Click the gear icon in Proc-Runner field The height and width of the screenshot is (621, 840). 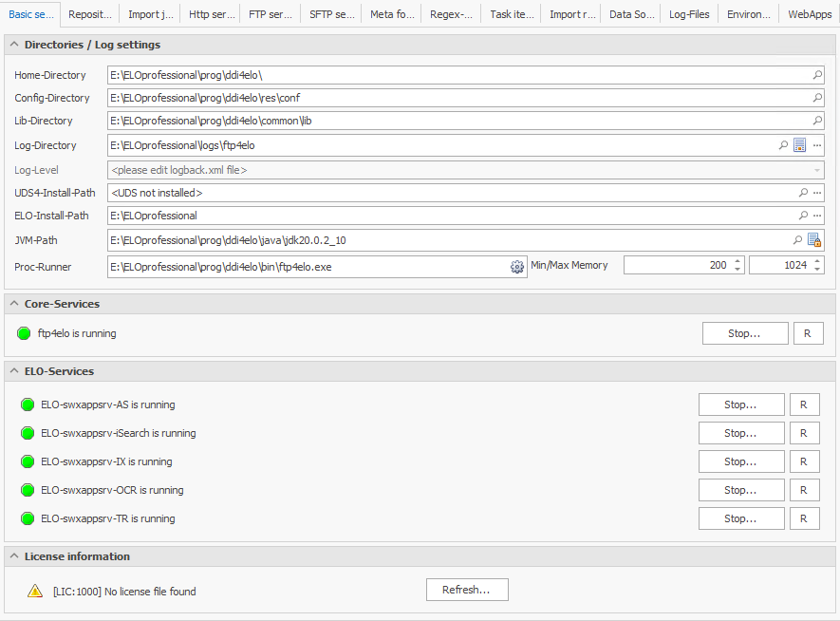pyautogui.click(x=517, y=267)
